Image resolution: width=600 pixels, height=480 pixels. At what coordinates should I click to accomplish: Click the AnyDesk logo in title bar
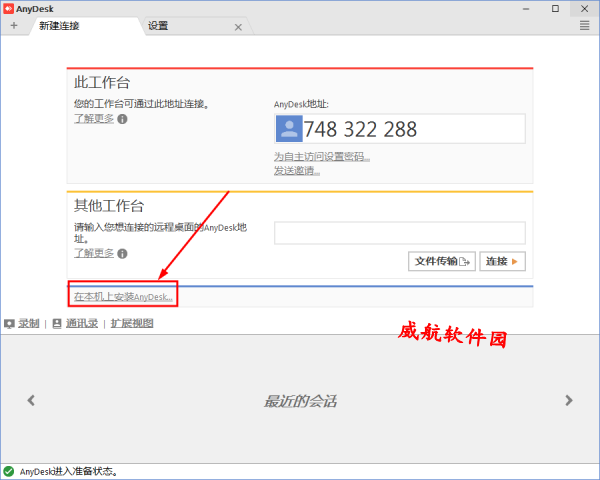click(x=8, y=8)
